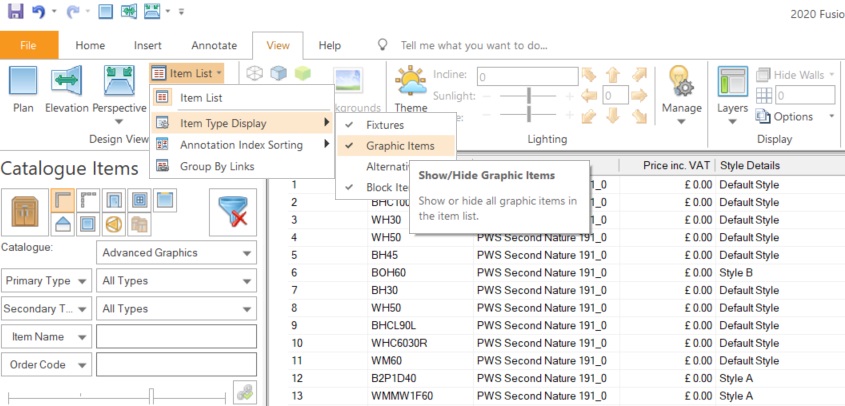Select Perspective view icon in quick access toolbar
The width and height of the screenshot is (845, 406).
(x=152, y=11)
